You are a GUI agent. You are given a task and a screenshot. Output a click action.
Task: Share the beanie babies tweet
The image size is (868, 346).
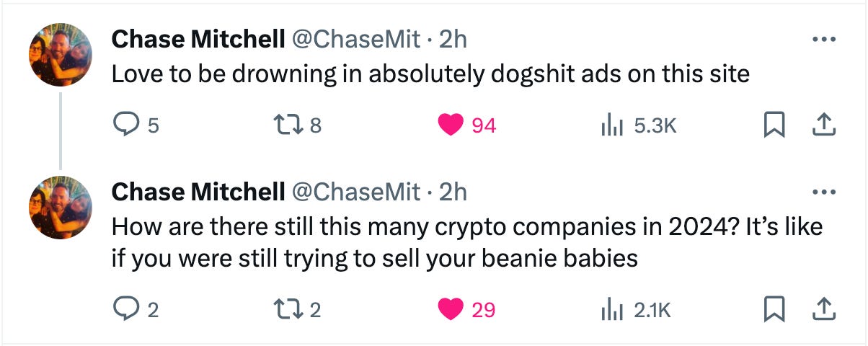(823, 310)
